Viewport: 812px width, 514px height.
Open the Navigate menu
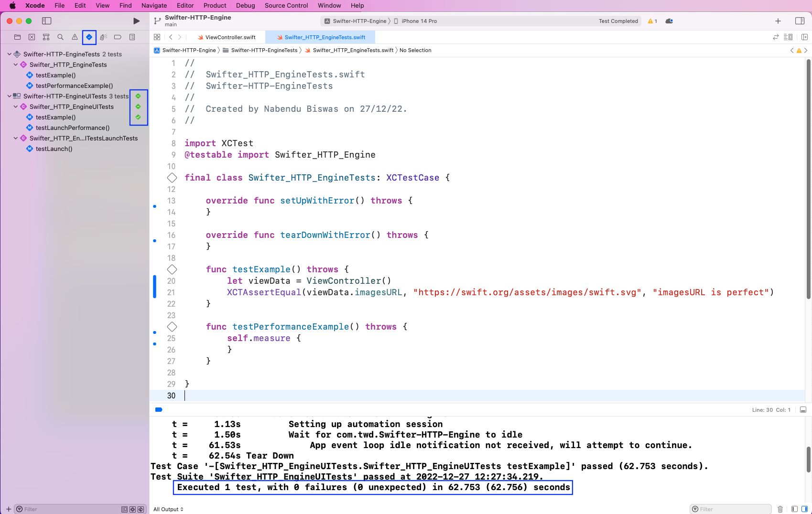[x=154, y=5]
